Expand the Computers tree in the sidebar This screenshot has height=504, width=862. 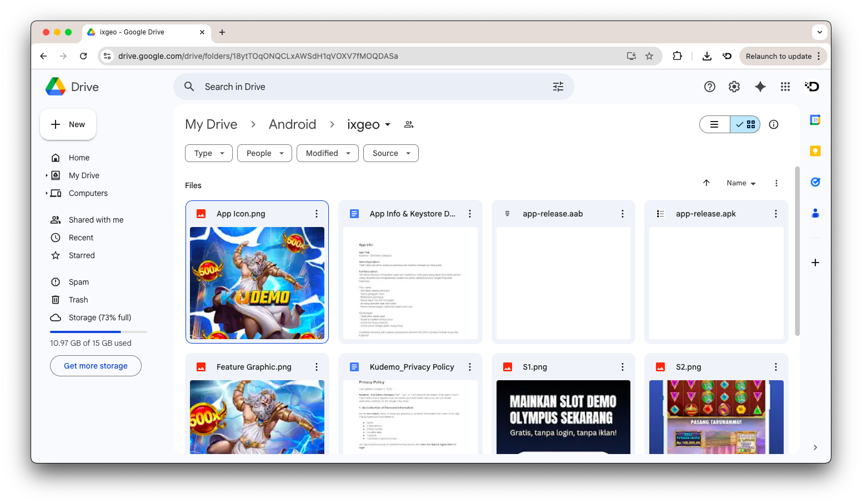[x=47, y=193]
